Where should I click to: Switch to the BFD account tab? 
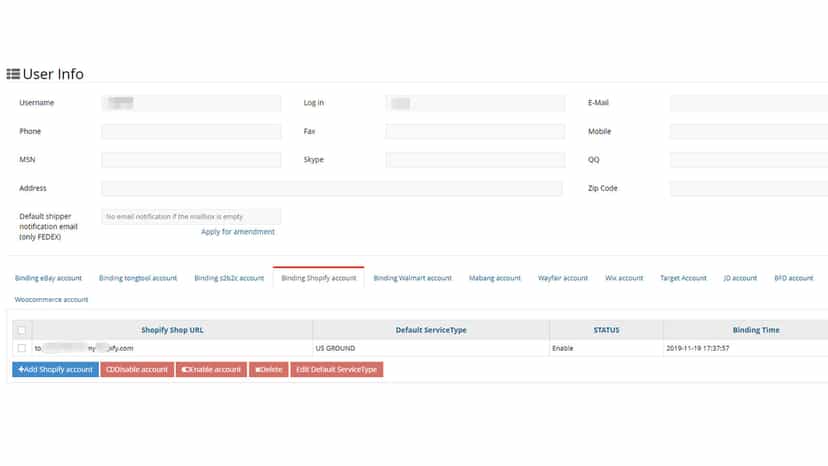[x=794, y=278]
